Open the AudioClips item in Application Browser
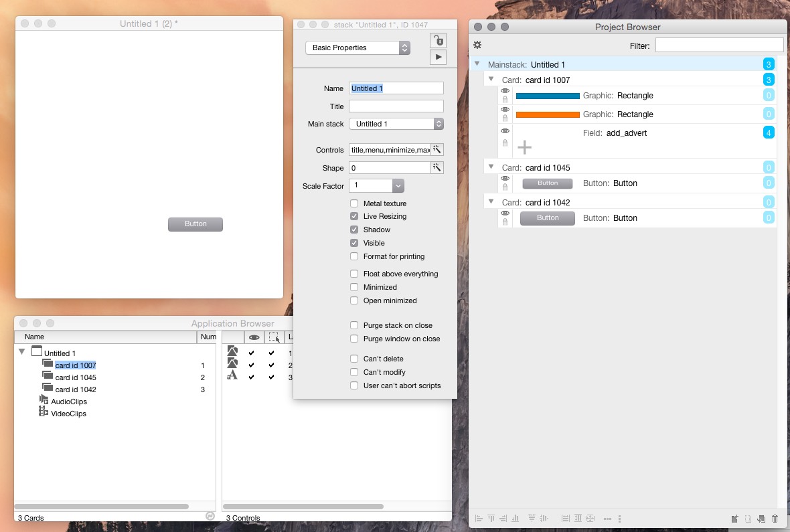This screenshot has width=790, height=532. point(68,402)
